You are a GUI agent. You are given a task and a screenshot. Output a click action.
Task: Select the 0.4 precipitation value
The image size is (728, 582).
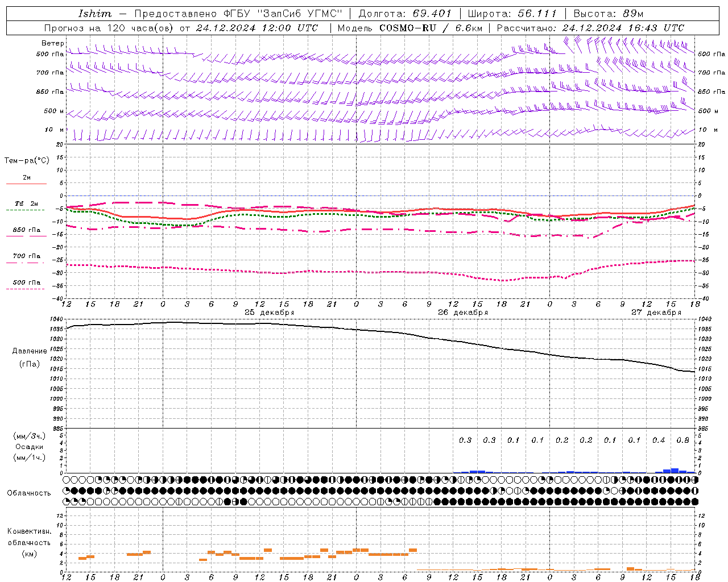pos(659,440)
